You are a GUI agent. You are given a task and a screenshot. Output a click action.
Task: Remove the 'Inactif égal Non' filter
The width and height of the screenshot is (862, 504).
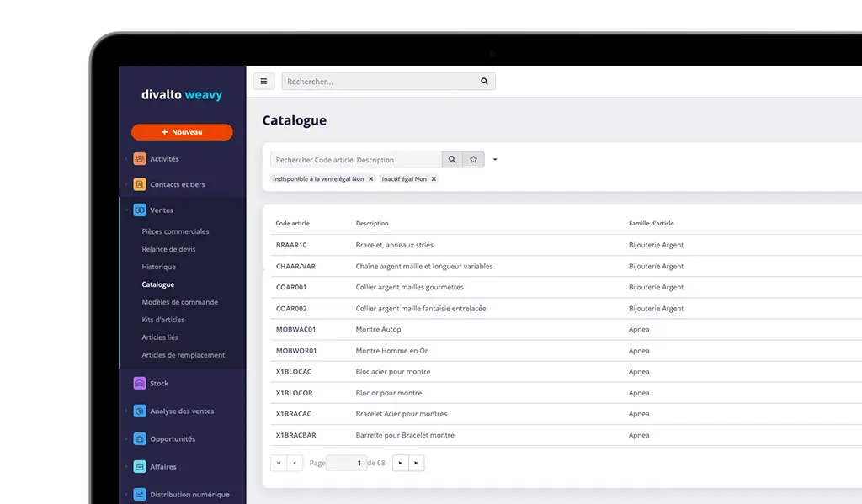pos(434,179)
